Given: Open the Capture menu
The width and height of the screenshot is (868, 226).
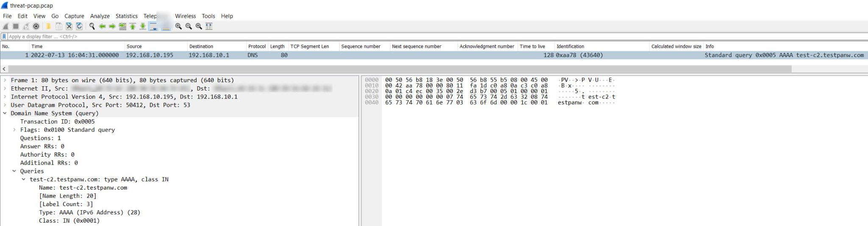Looking at the screenshot, I should click(x=75, y=16).
